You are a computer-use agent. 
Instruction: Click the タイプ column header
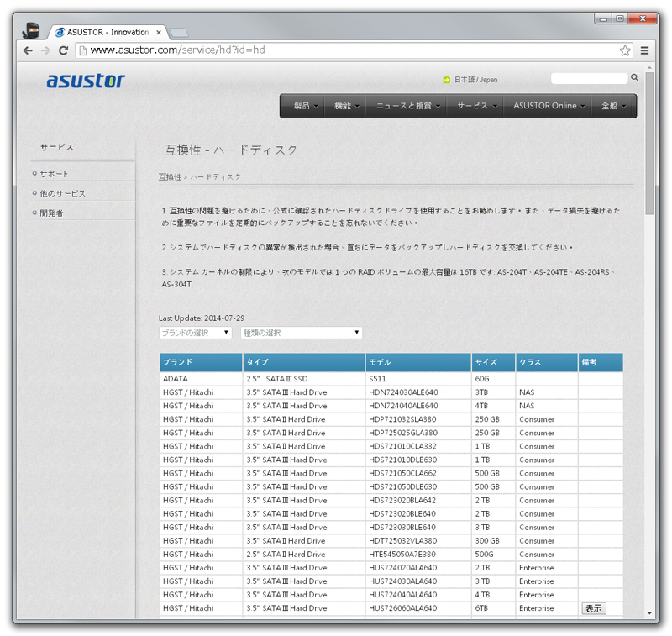(x=304, y=362)
